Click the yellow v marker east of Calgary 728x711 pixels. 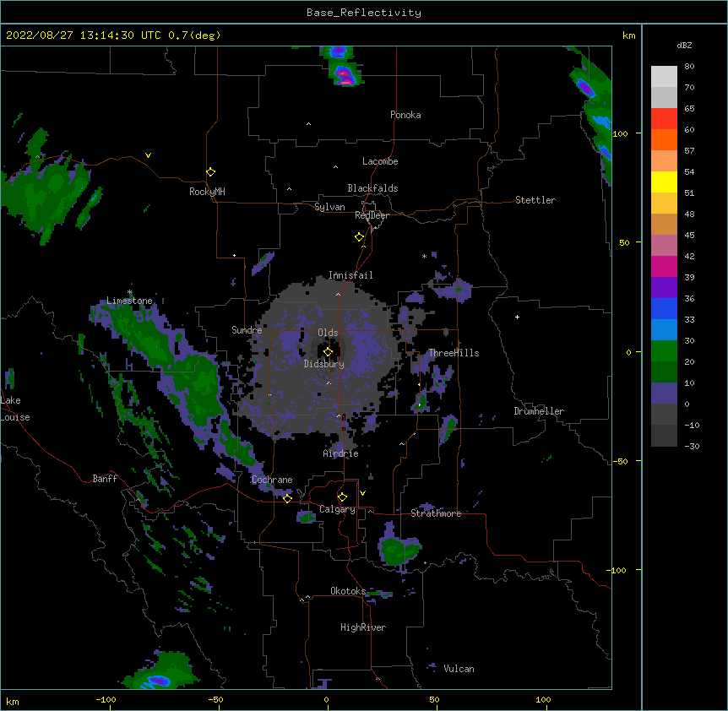pyautogui.click(x=362, y=493)
